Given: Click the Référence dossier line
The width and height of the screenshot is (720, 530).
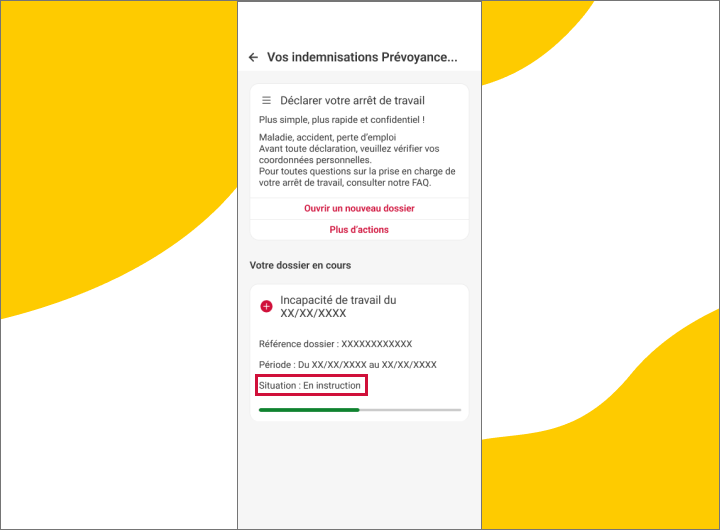Looking at the screenshot, I should [x=335, y=344].
